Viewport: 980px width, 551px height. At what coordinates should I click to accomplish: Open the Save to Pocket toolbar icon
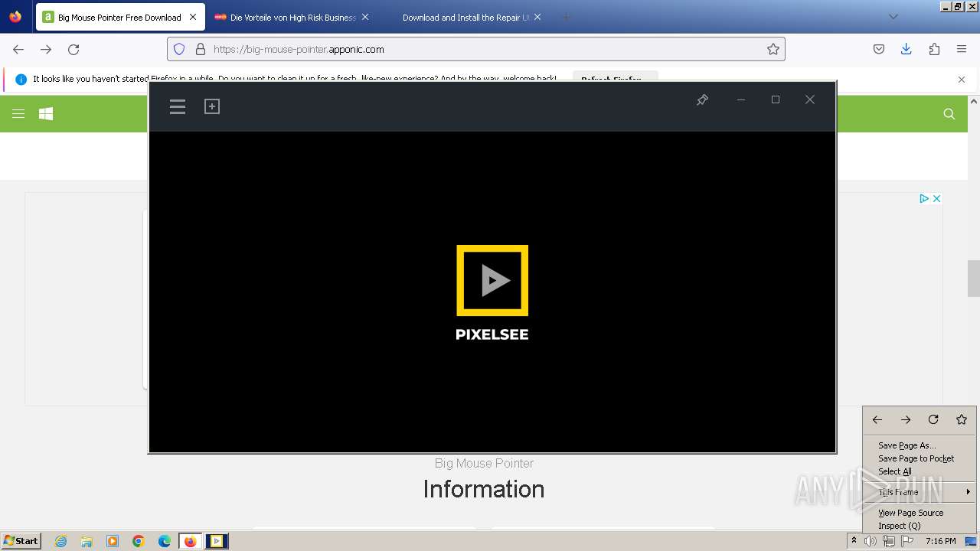[879, 49]
